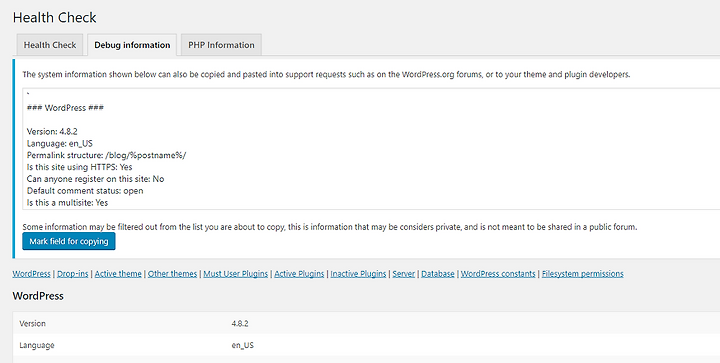Image resolution: width=720 pixels, height=363 pixels.
Task: Switch to the Health Check tab
Action: click(x=50, y=45)
